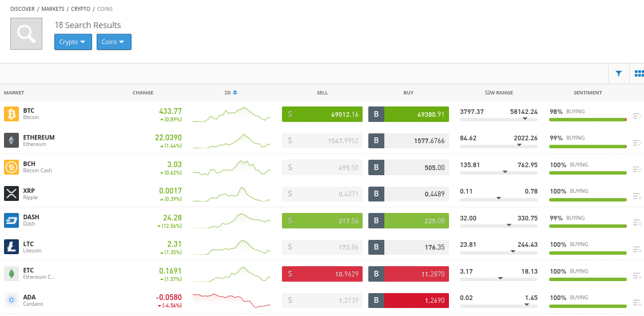Buy Ethereum at 1577.6766

click(409, 140)
